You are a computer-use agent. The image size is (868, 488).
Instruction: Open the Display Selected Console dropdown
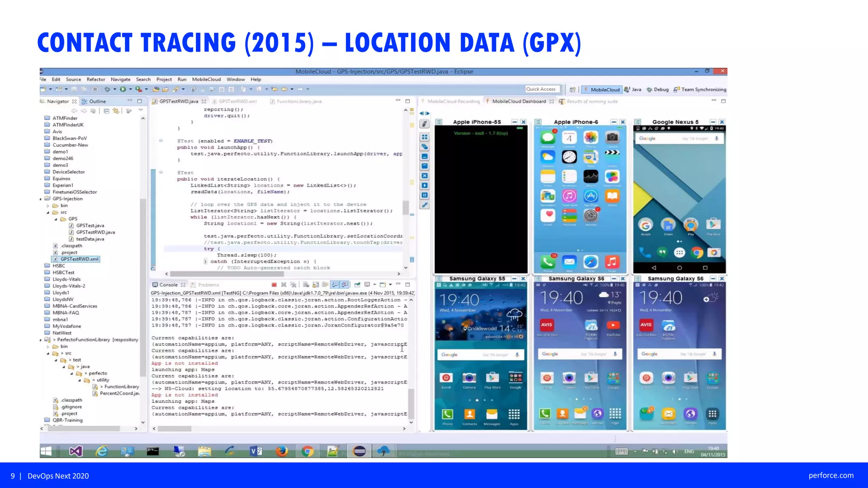coord(374,285)
